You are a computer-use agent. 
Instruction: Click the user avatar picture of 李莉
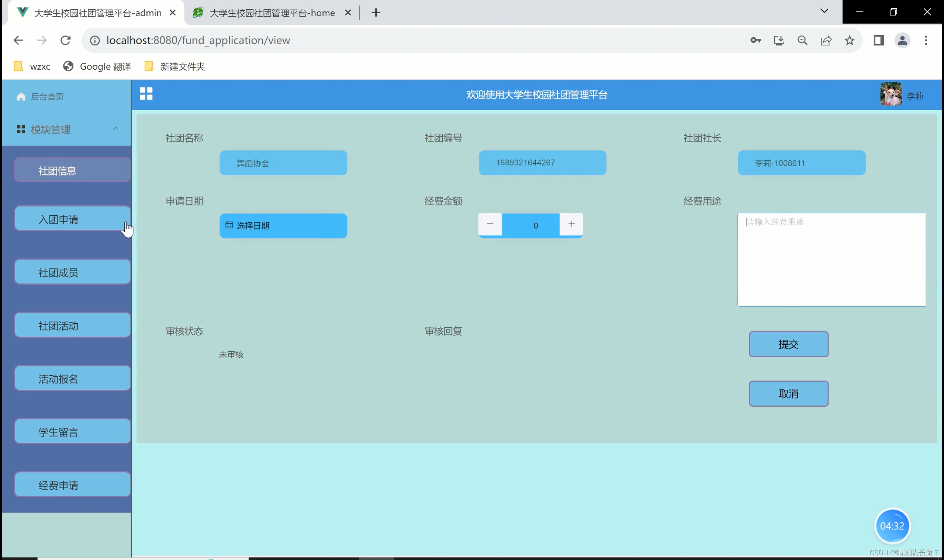point(891,94)
